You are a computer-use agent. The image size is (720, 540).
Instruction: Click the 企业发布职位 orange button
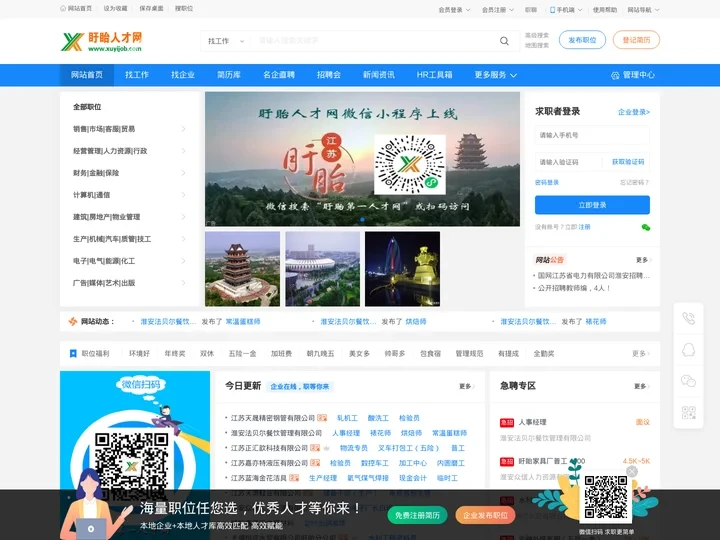coord(485,516)
